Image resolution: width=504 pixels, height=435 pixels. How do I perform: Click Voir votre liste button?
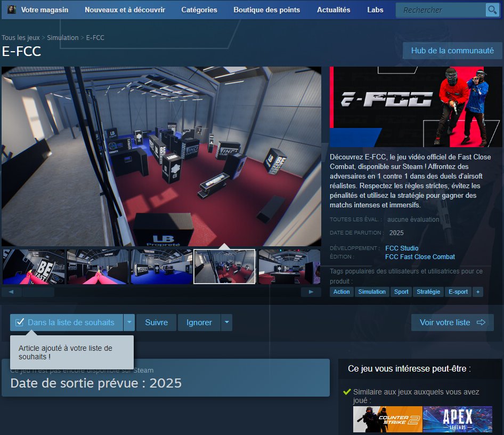[x=452, y=323]
